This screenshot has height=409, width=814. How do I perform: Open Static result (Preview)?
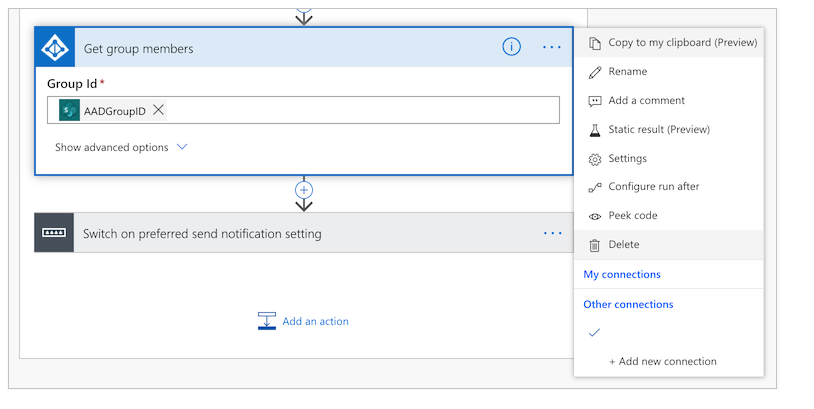658,129
